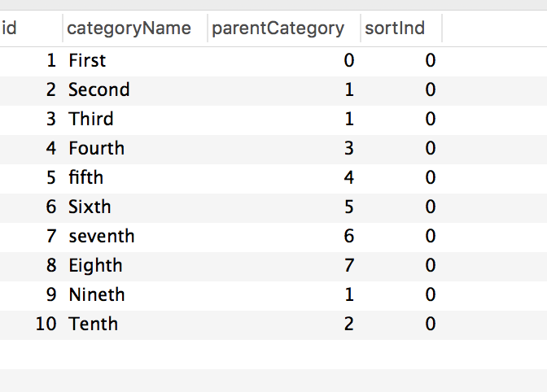Click the categoryName column header
This screenshot has height=392, width=547.
tap(135, 28)
